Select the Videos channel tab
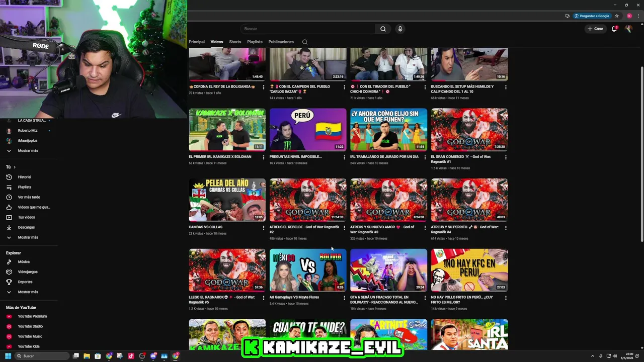The image size is (644, 362). point(217,42)
